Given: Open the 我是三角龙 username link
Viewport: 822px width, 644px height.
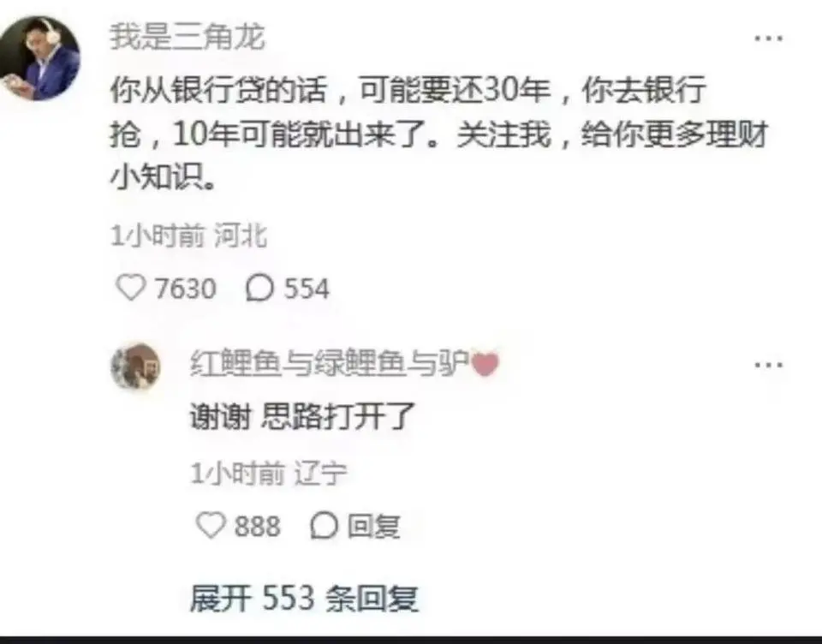Looking at the screenshot, I should click(x=188, y=37).
